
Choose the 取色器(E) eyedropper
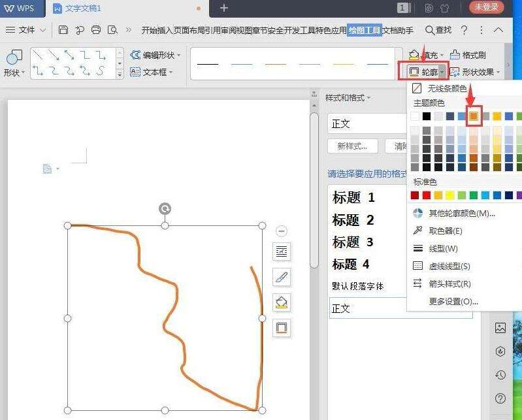pos(438,231)
